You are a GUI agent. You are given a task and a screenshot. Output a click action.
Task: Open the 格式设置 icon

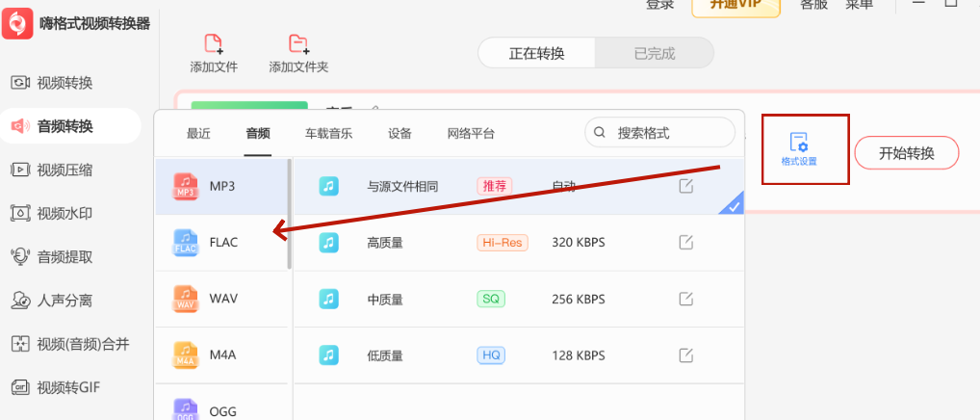[x=799, y=143]
